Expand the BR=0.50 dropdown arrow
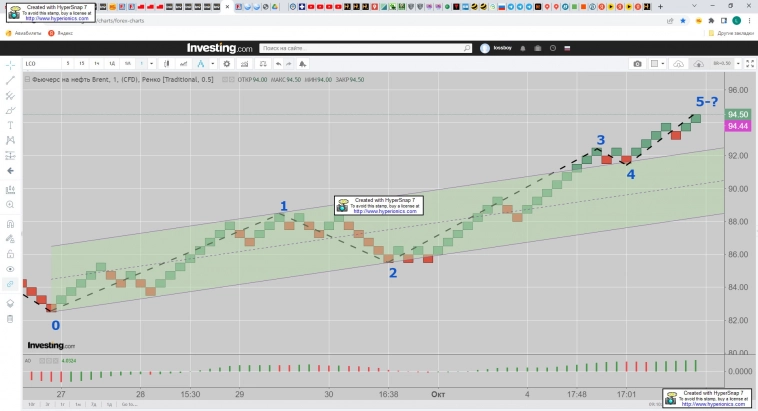Screen dimensions: 758x411 (738, 64)
